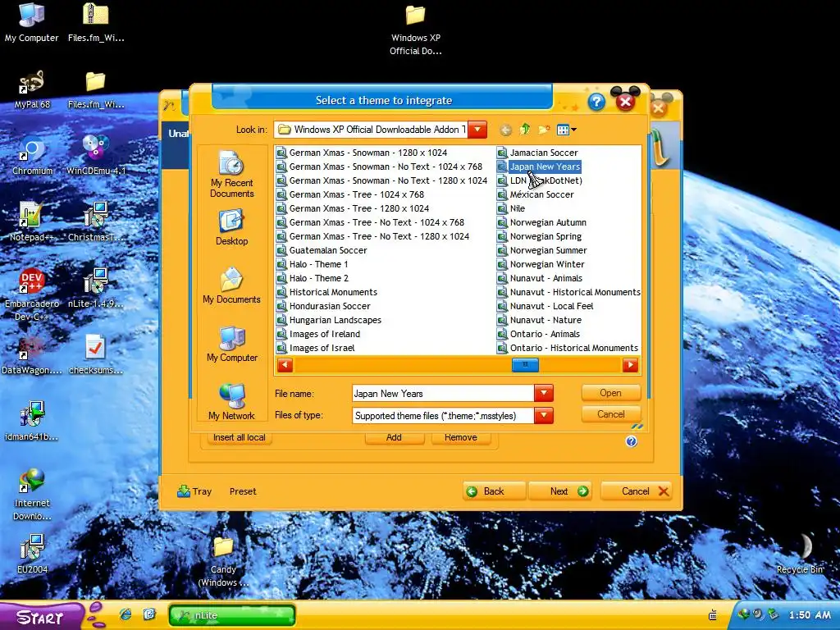Select Hondurasian Soccer theme file
840x630 pixels.
pyautogui.click(x=323, y=306)
